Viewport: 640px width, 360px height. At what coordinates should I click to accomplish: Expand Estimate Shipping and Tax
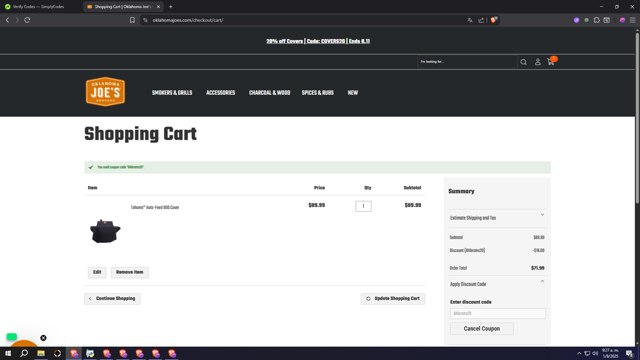497,218
